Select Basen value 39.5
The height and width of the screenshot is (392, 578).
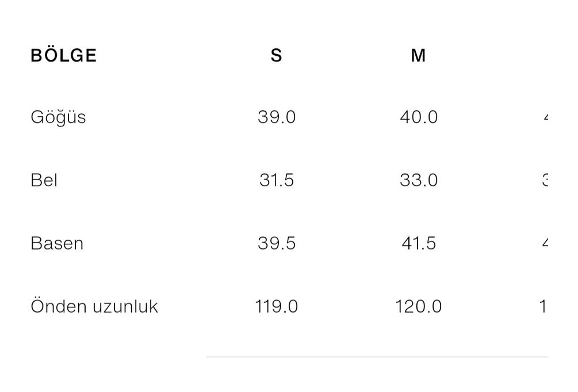(277, 243)
